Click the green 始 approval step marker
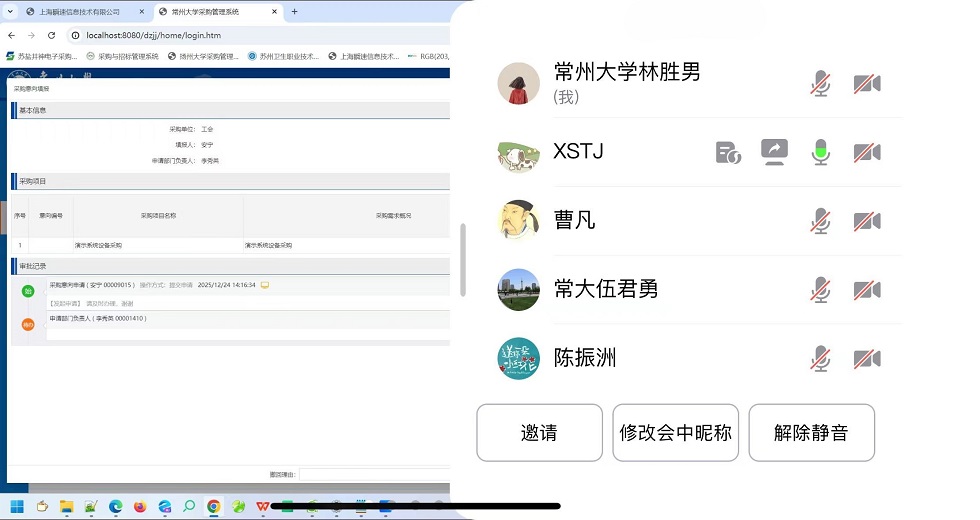The height and width of the screenshot is (520, 980). (28, 290)
